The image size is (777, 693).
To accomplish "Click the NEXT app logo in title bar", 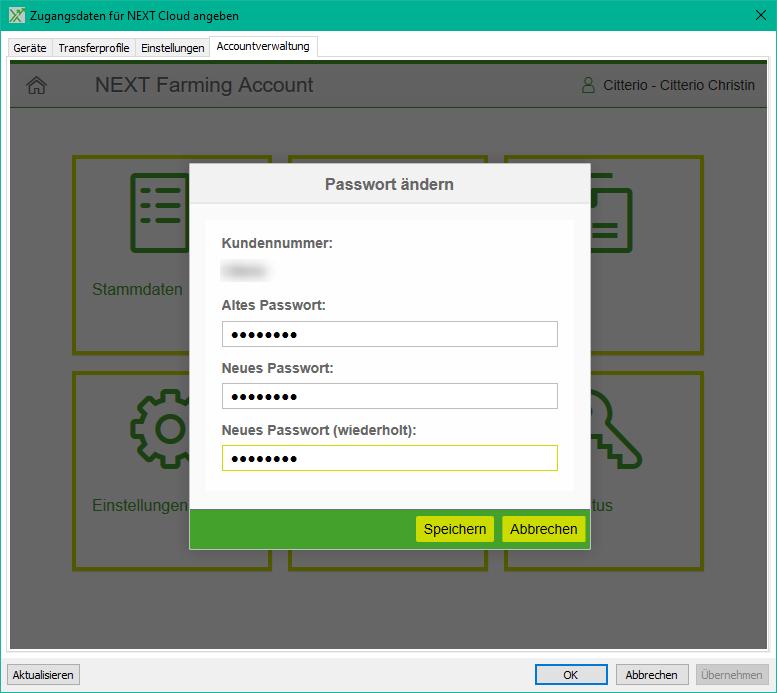I will [16, 15].
